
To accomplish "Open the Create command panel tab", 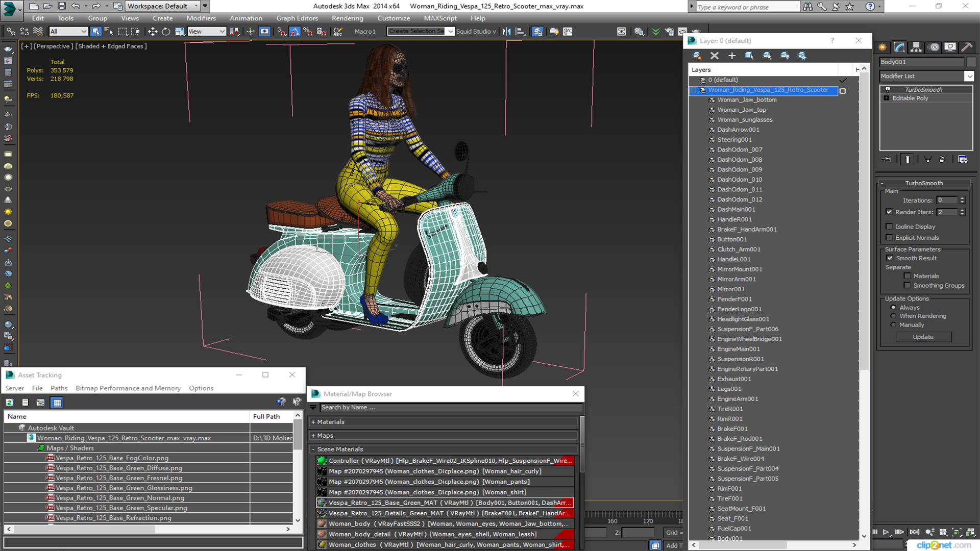I will point(882,47).
